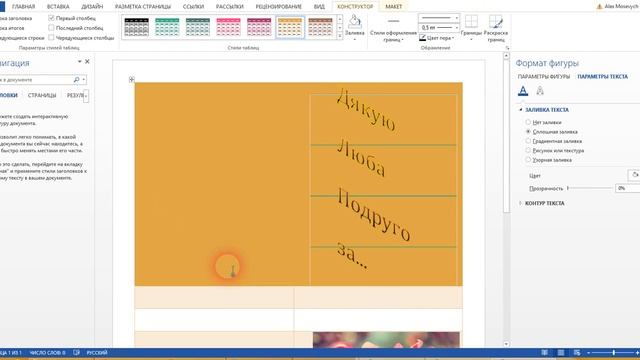Viewport: 640px width, 360px height.
Task: Open the Ссылки ribbon tab
Action: pyautogui.click(x=193, y=7)
